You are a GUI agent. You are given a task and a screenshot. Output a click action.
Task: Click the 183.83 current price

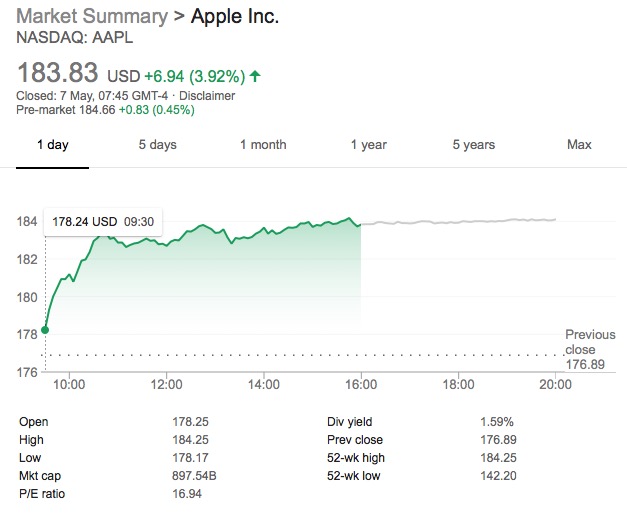coord(58,73)
